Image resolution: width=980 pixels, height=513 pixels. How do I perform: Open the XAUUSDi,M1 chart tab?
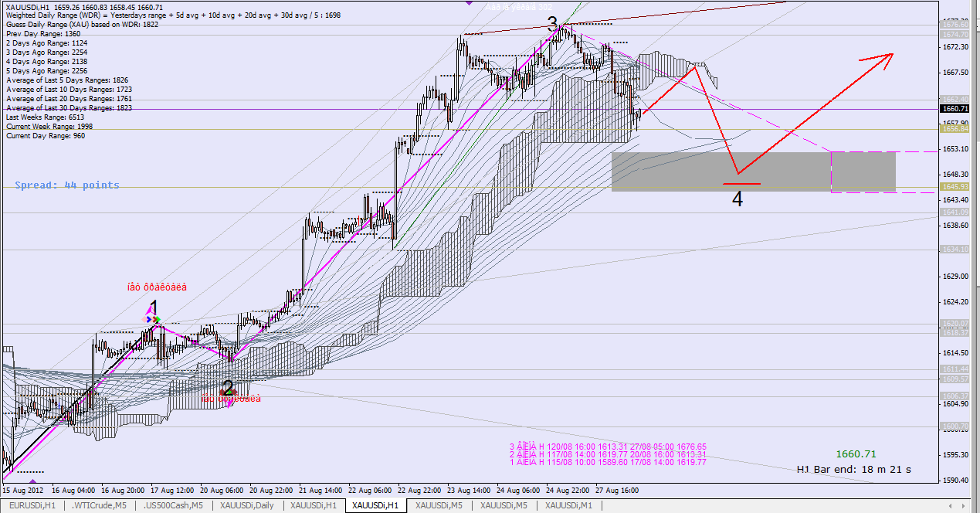coord(569,505)
